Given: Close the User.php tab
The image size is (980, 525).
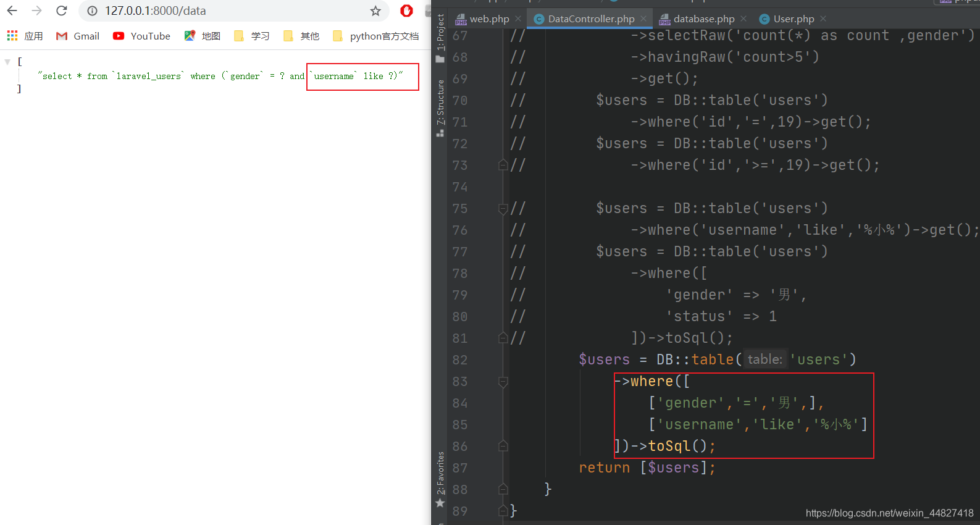Looking at the screenshot, I should (x=823, y=19).
